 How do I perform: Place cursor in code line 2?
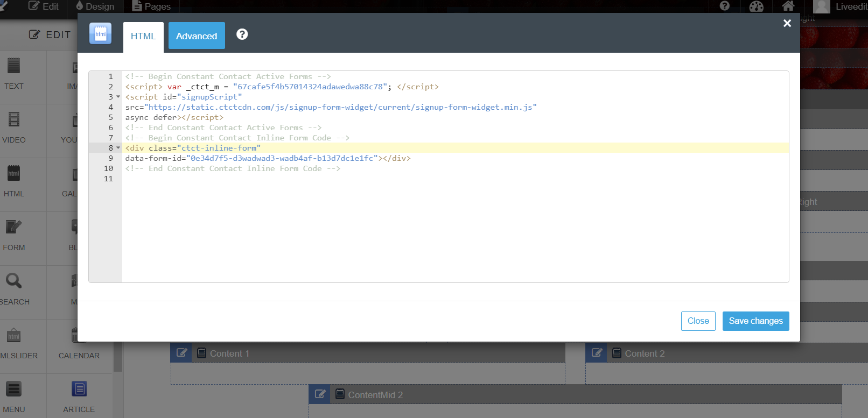click(x=282, y=87)
